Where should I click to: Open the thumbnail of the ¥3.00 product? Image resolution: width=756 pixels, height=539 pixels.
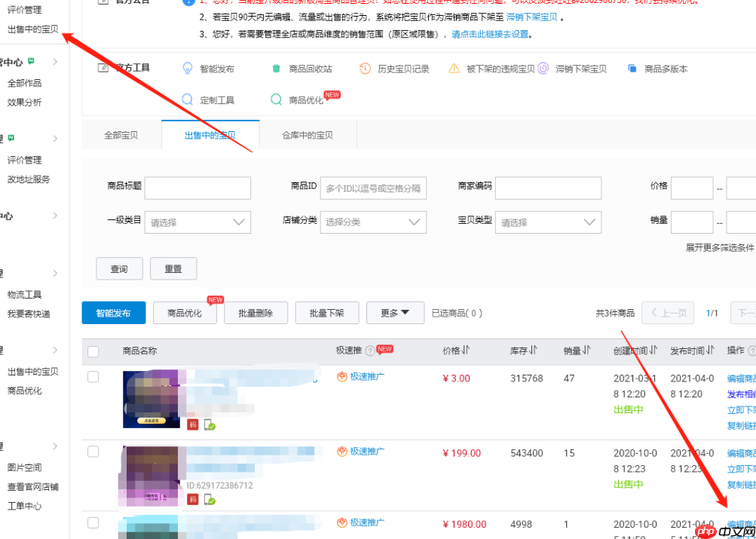click(x=151, y=400)
